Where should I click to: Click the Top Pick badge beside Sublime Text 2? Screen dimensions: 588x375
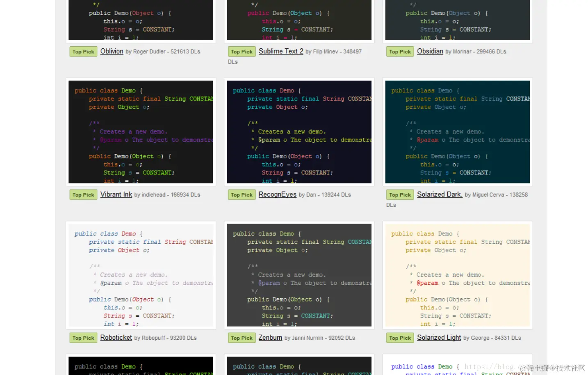click(242, 52)
